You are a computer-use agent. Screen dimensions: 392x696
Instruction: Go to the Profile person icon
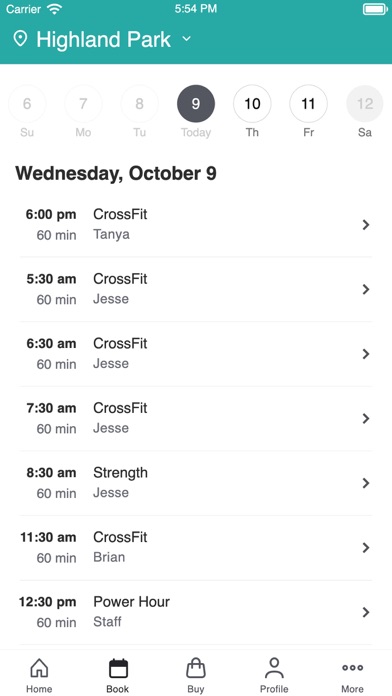274,668
